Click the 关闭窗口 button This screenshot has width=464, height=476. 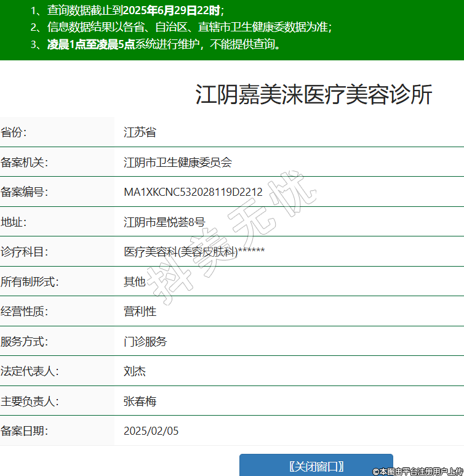pos(316,466)
